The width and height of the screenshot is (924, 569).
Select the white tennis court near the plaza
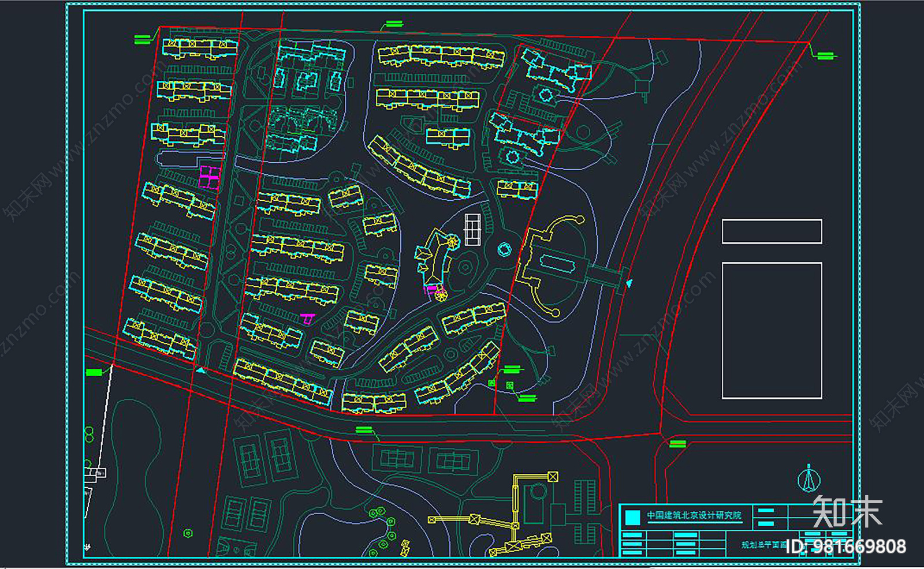click(472, 229)
